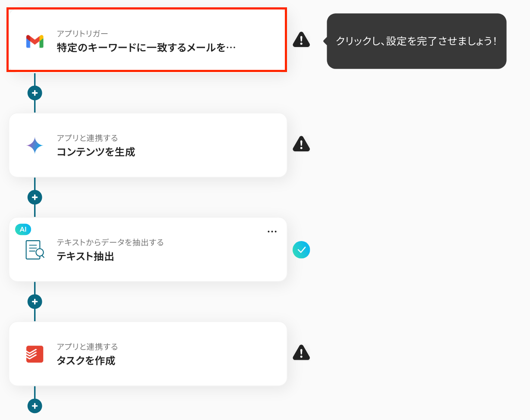
Task: Click the クリックし、設定を完了させましょう tooltip
Action: tap(416, 41)
